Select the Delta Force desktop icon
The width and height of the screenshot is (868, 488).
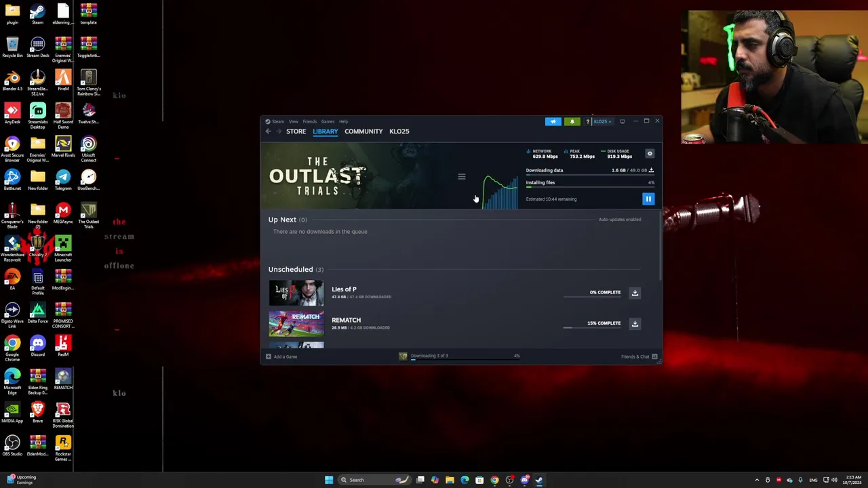[x=38, y=312]
